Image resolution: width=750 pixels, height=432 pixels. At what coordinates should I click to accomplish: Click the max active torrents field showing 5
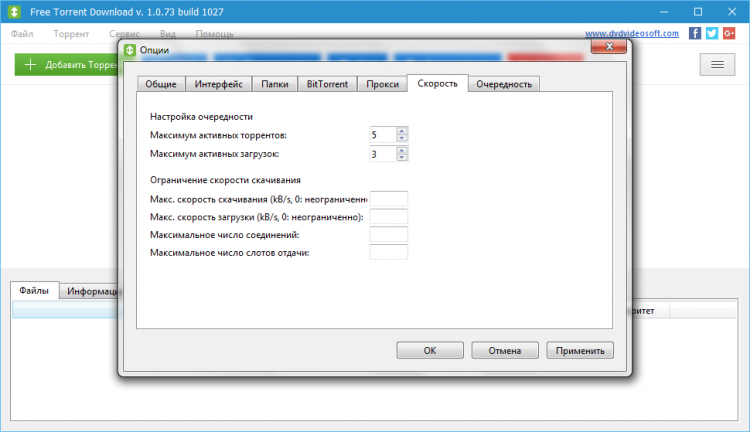pos(383,134)
